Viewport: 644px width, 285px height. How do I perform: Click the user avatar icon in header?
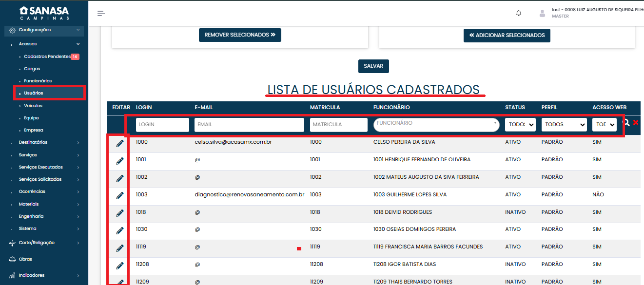tap(542, 13)
